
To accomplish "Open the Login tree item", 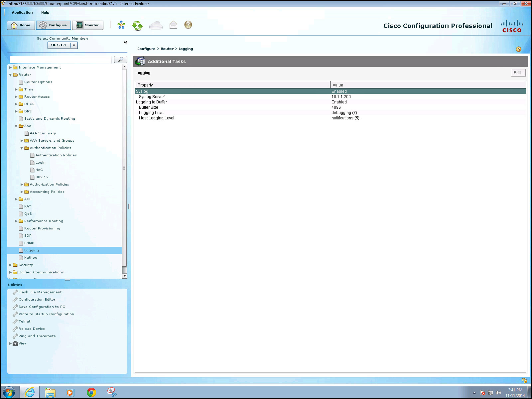I will (40, 163).
